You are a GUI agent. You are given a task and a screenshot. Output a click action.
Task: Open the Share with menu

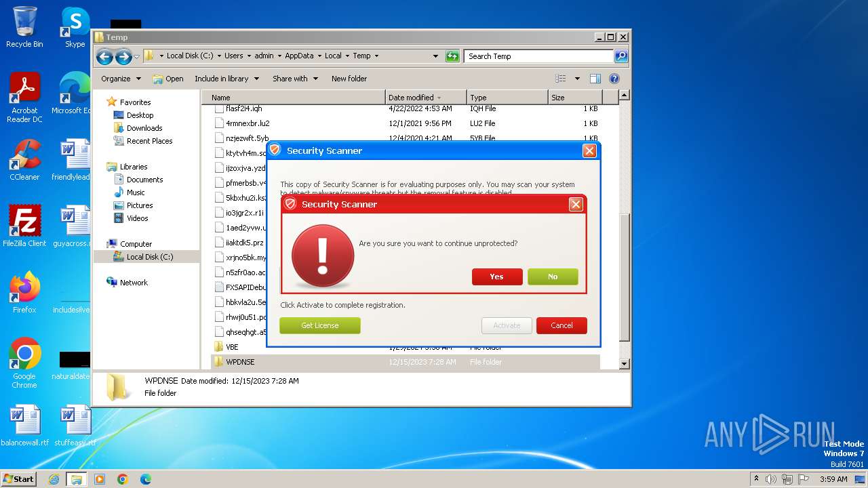click(295, 79)
